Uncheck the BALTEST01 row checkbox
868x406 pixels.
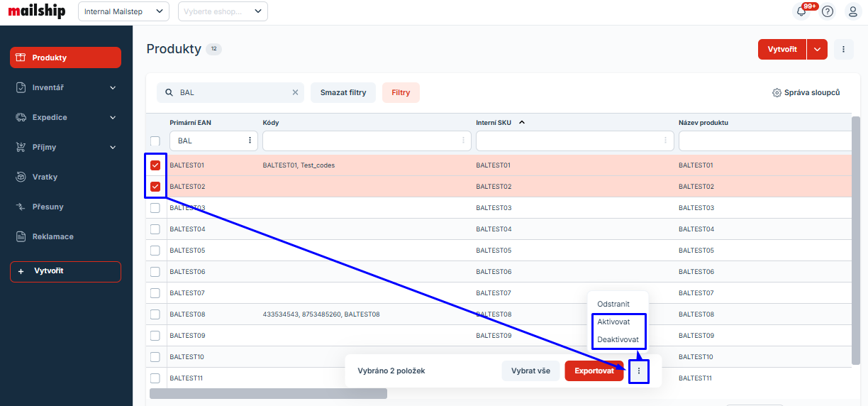coord(155,165)
